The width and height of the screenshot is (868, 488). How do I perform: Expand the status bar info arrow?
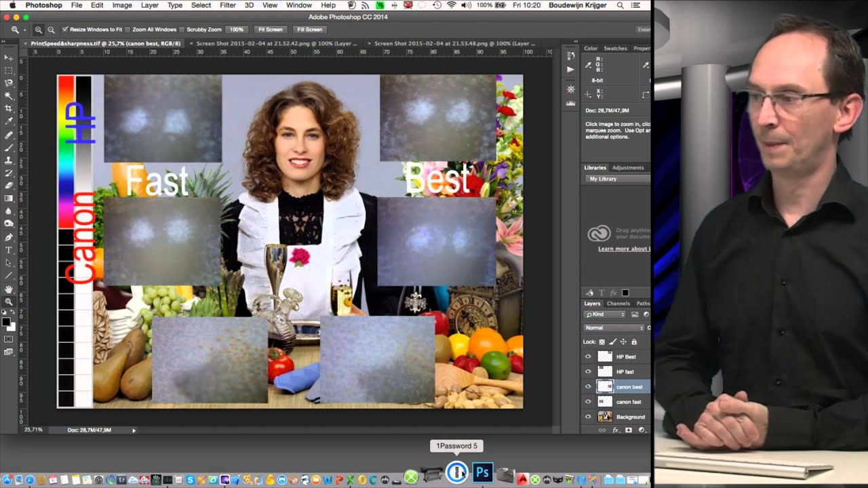coord(134,430)
